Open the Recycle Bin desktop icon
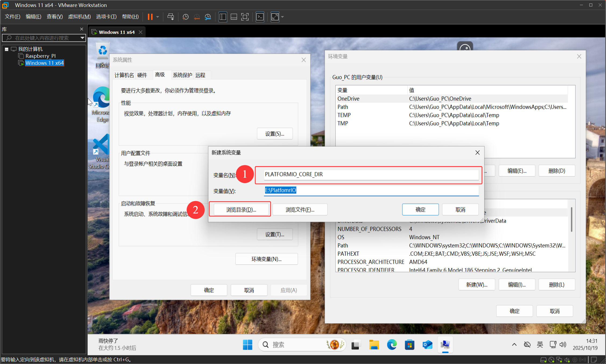This screenshot has width=606, height=364. (102, 55)
